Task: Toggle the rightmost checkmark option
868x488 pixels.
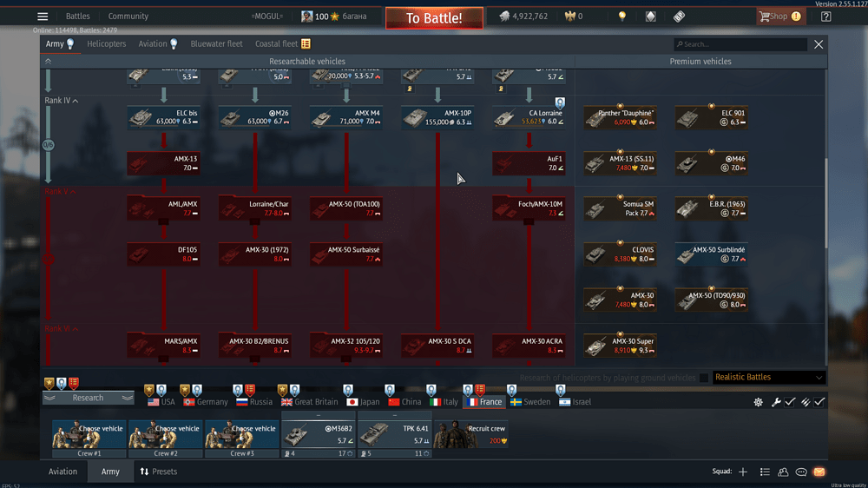Action: click(x=819, y=402)
